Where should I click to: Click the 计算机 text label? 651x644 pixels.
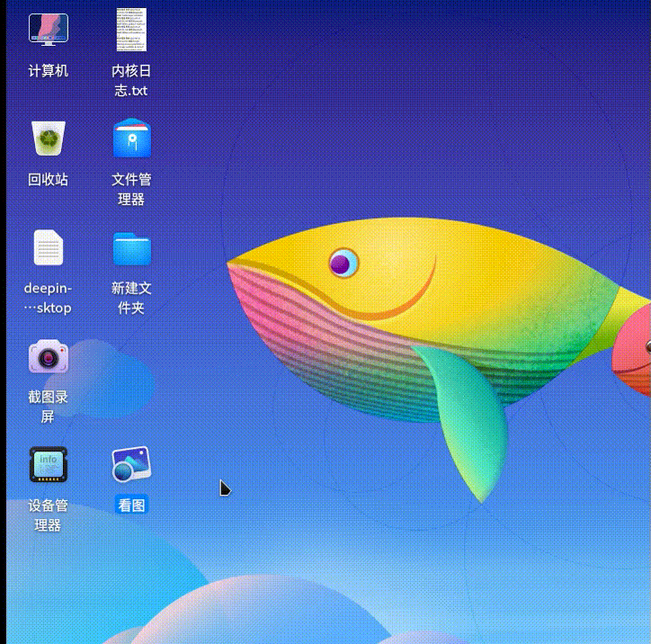tap(49, 71)
